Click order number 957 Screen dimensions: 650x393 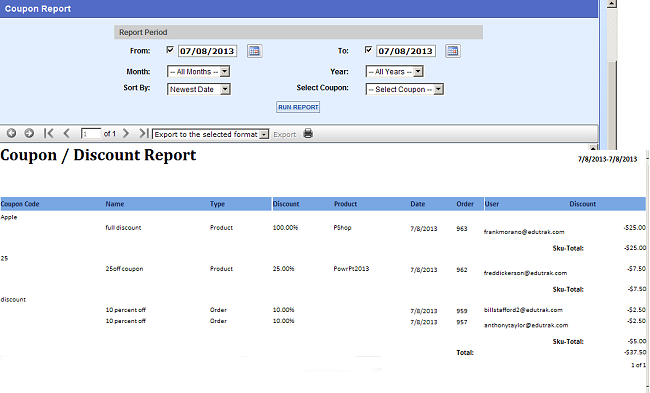coord(461,322)
